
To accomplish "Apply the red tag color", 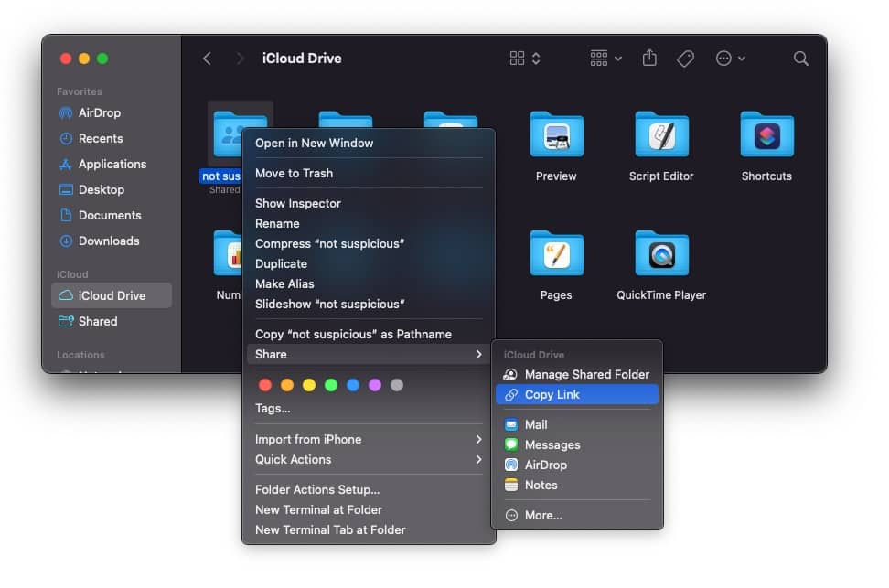I will click(x=264, y=386).
